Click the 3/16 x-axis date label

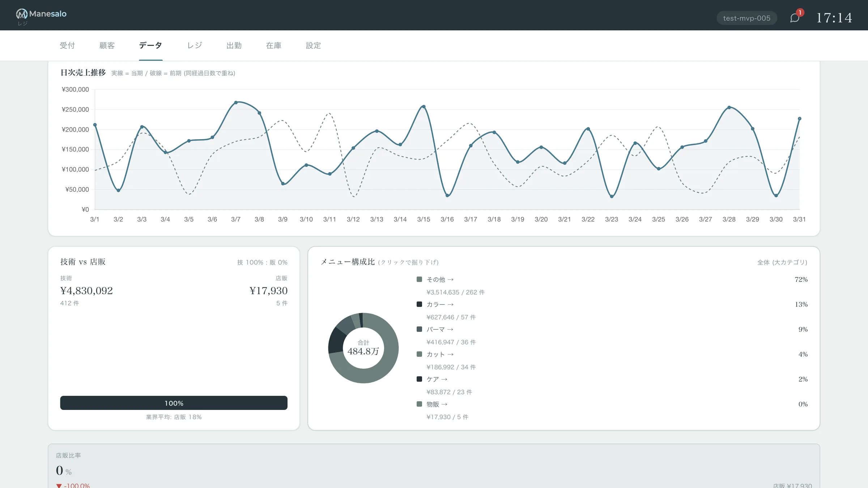point(447,219)
